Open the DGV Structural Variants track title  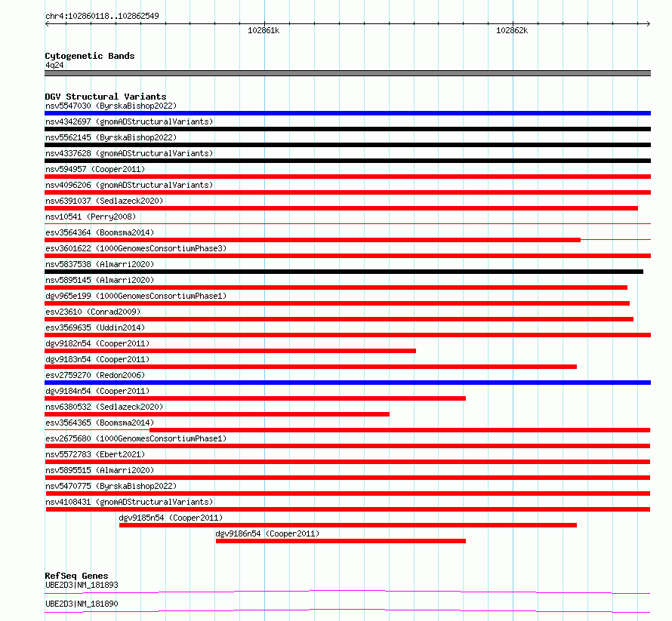pos(106,97)
